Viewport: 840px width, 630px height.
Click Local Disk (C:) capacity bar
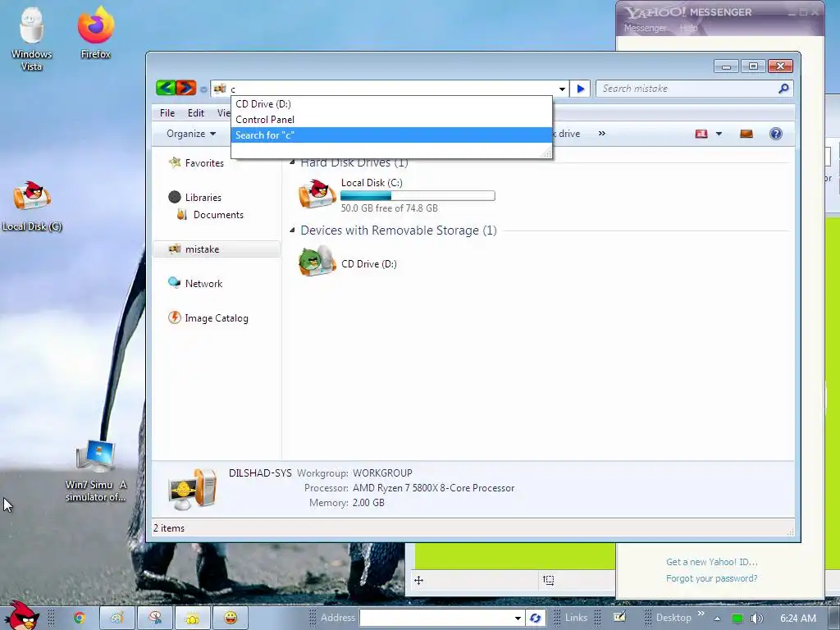[418, 195]
